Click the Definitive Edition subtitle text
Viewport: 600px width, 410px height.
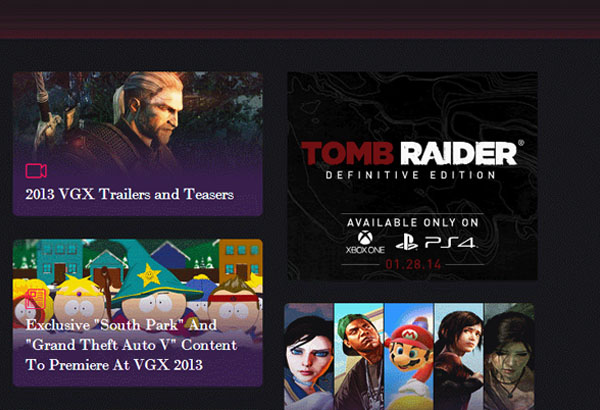(411, 175)
